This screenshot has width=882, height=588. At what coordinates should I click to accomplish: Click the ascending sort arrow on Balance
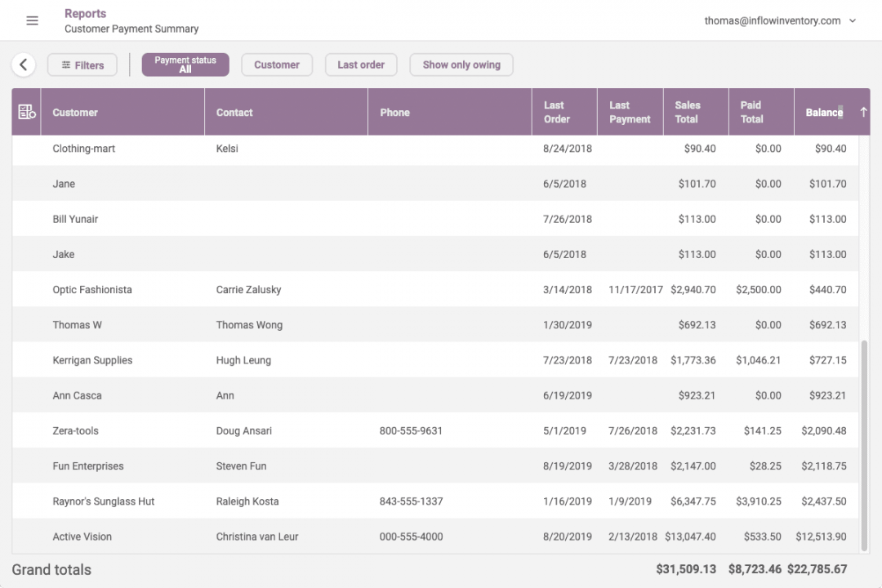click(863, 112)
